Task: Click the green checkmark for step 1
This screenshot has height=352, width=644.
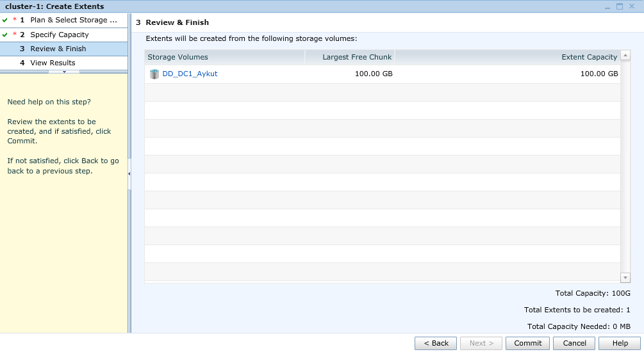Action: pyautogui.click(x=5, y=20)
